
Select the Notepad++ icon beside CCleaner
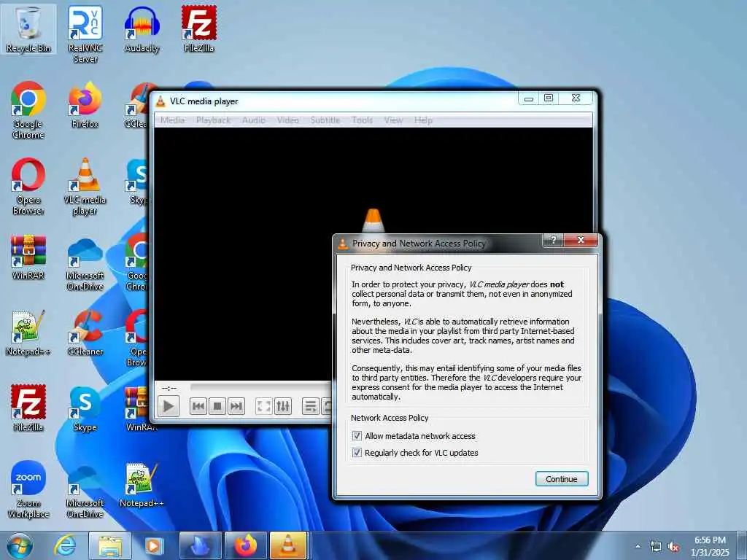(28, 332)
